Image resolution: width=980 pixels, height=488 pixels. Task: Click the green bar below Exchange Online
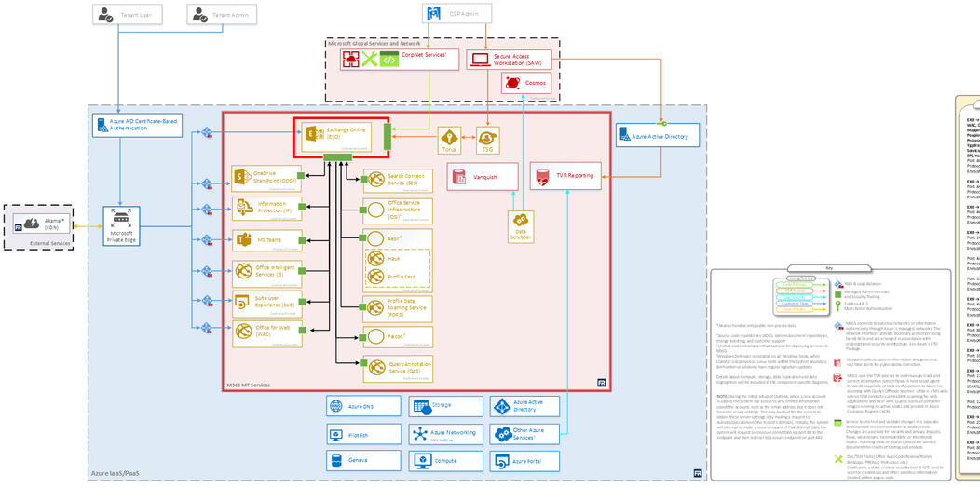pyautogui.click(x=337, y=156)
